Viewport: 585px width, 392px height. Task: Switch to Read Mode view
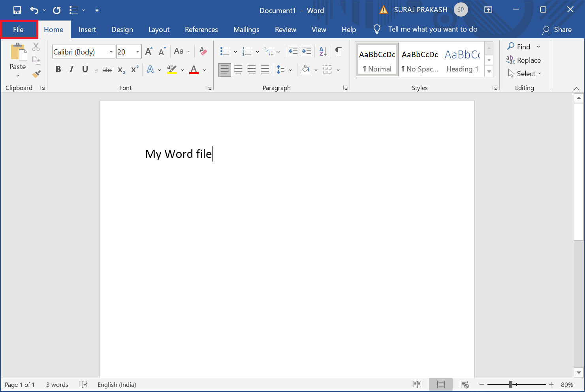point(417,384)
